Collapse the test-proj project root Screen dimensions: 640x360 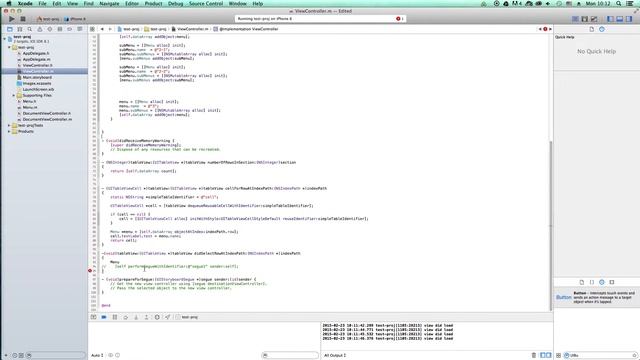coord(4,39)
